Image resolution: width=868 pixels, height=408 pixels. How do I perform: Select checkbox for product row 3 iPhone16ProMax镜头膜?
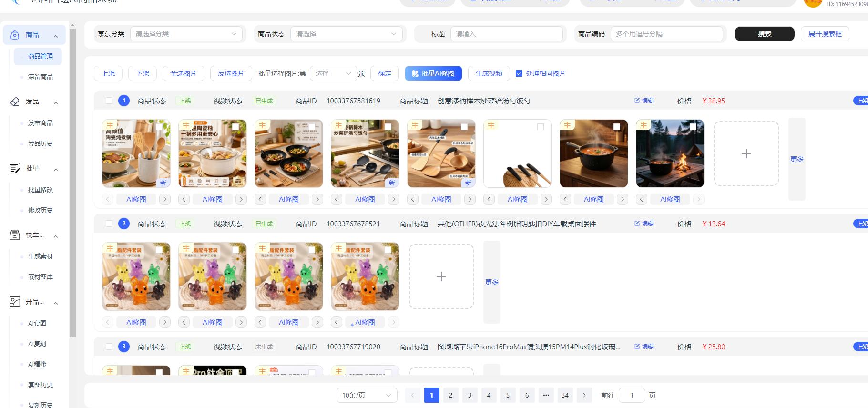[x=109, y=347]
